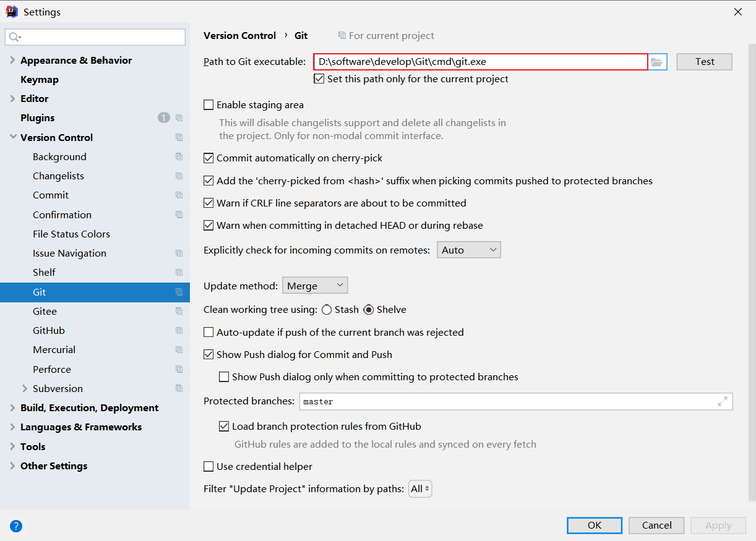Click the project-level icon beside Plugins
This screenshot has width=756, height=541.
point(179,118)
